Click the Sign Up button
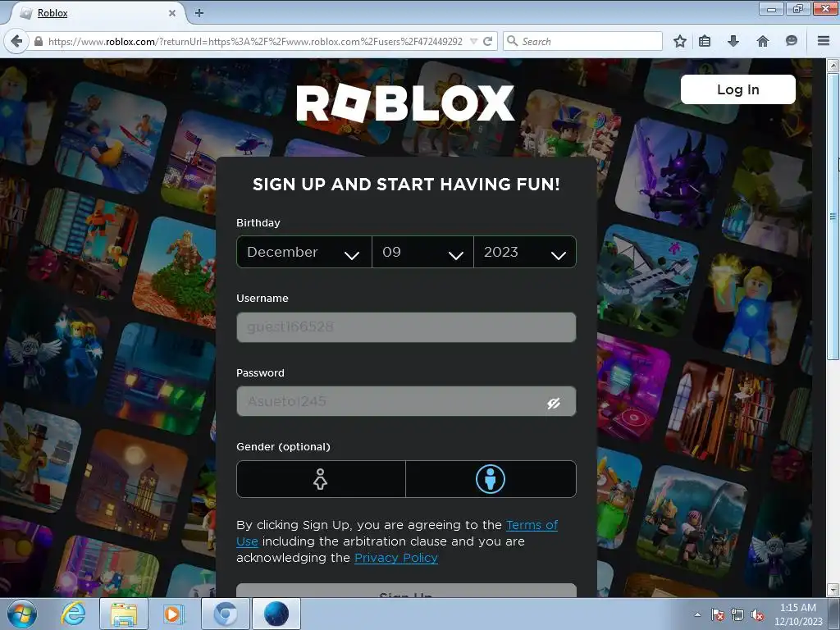Viewport: 840px width, 630px height. pos(406,591)
